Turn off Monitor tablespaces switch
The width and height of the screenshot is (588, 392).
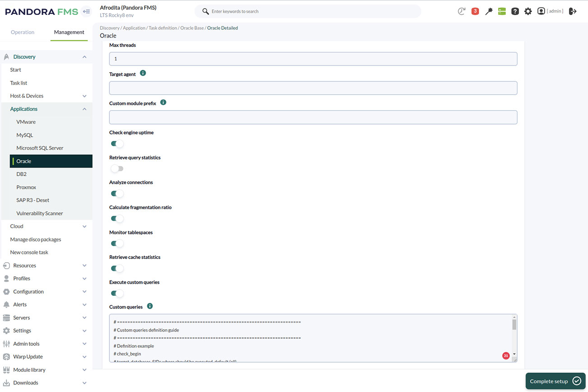click(x=117, y=244)
